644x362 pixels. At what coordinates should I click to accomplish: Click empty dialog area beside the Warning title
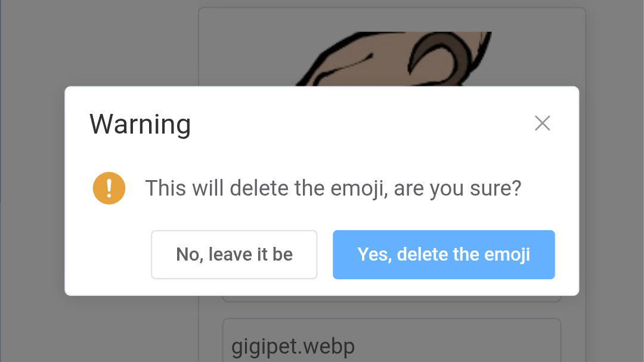[361, 123]
